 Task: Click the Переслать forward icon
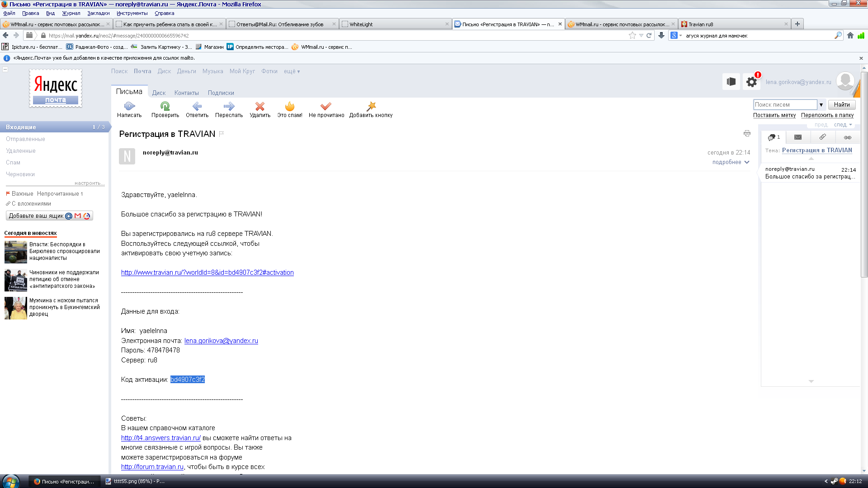tap(229, 106)
